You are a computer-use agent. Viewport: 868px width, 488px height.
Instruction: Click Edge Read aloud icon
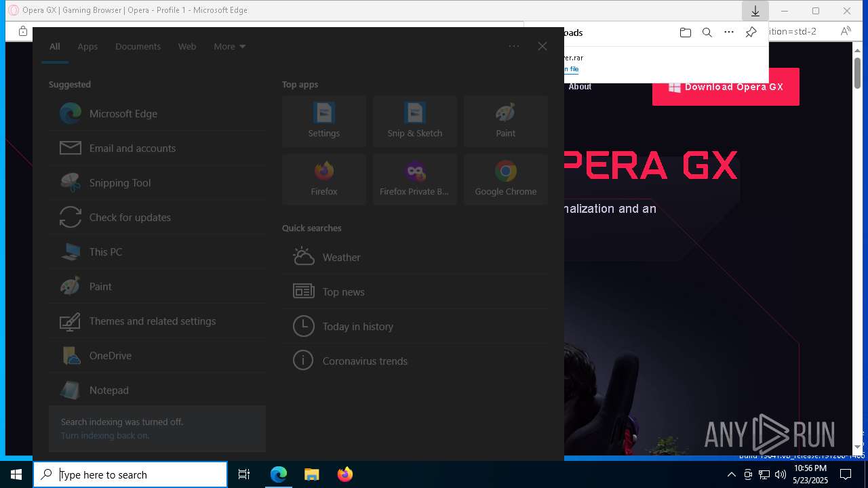846,31
